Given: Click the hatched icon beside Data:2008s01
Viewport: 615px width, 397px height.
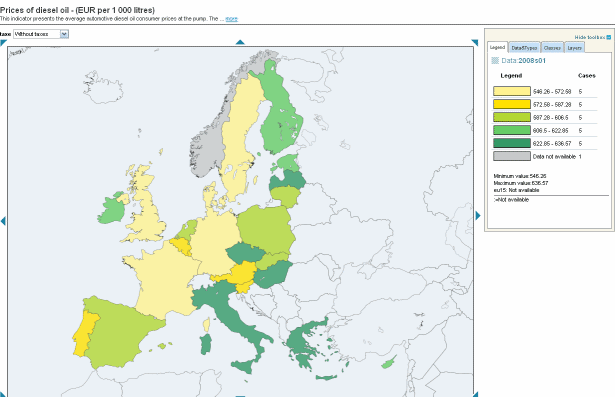Looking at the screenshot, I should click(x=495, y=60).
